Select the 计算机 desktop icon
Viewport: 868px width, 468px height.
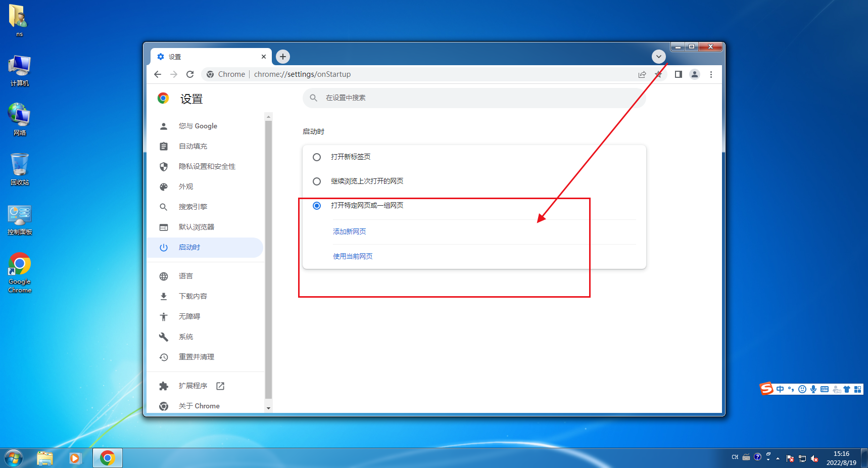pos(19,71)
